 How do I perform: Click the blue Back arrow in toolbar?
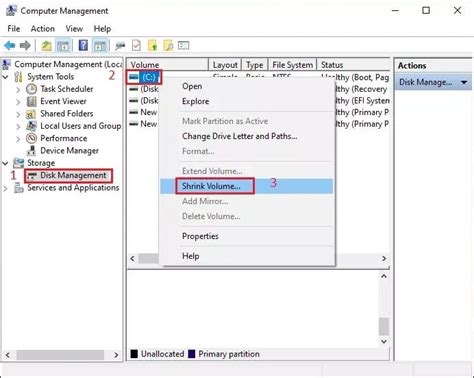click(10, 45)
